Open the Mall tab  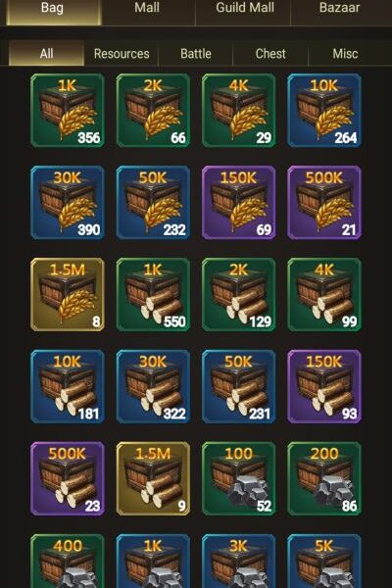147,8
